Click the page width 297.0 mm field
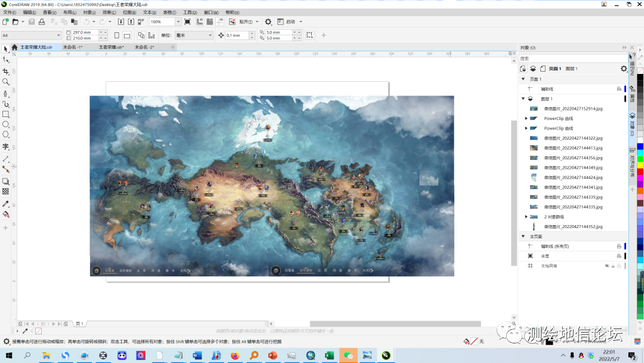The width and height of the screenshot is (644, 363). [85, 32]
